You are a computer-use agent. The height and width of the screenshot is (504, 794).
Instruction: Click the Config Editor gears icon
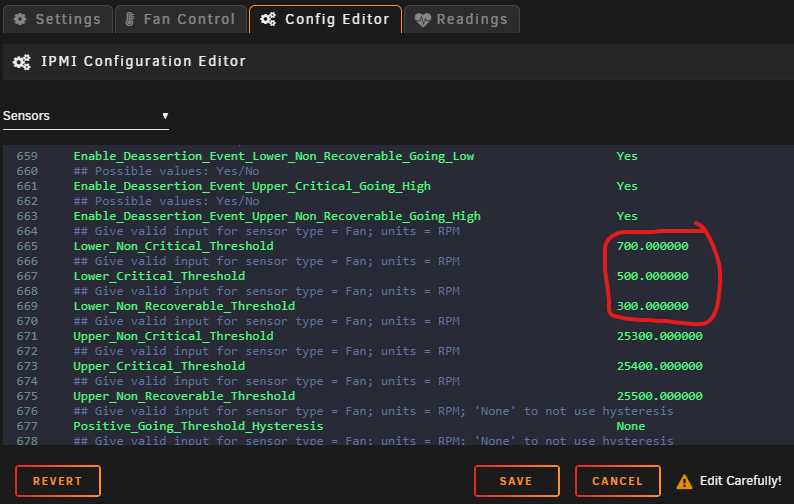[x=268, y=19]
